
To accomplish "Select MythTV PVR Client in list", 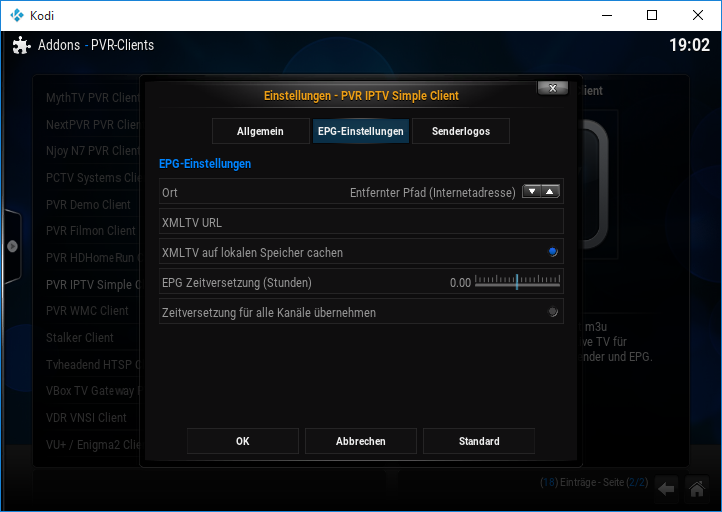I will click(93, 98).
